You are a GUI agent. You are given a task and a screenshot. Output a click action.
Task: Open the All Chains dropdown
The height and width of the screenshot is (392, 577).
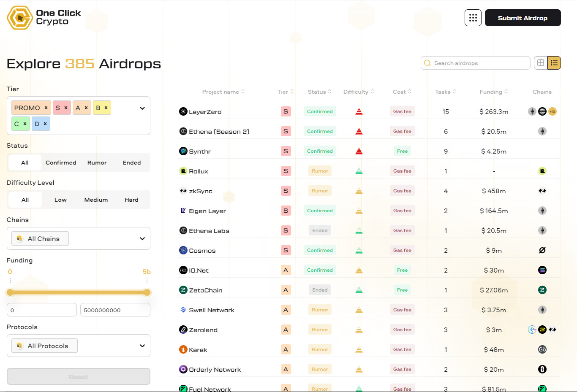(x=79, y=238)
